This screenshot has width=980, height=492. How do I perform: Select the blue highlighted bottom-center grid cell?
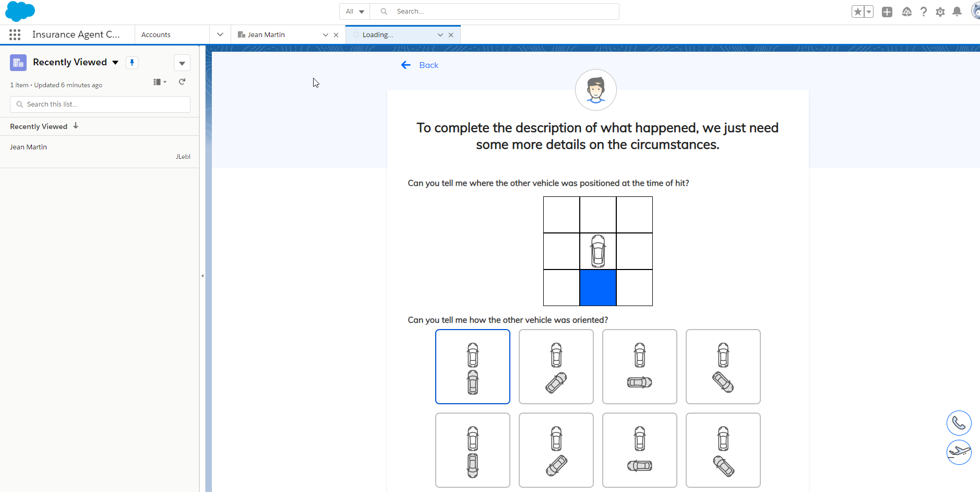tap(598, 288)
